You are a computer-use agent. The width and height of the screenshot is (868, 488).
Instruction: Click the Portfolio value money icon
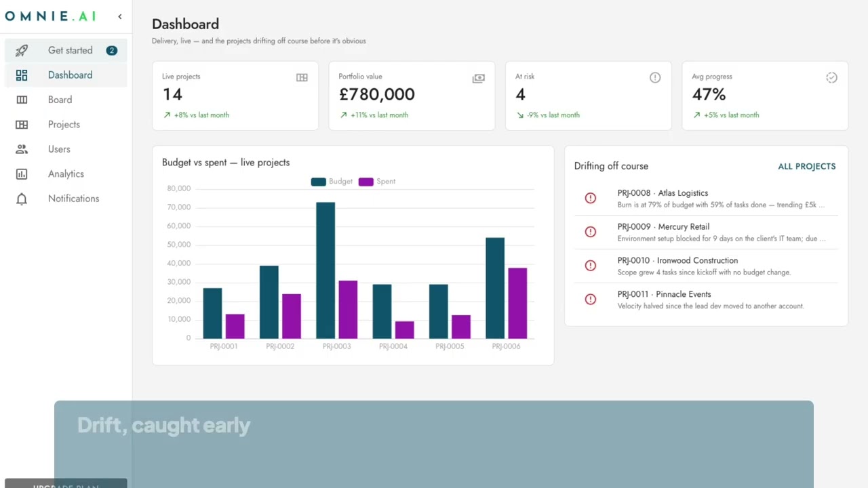click(478, 79)
